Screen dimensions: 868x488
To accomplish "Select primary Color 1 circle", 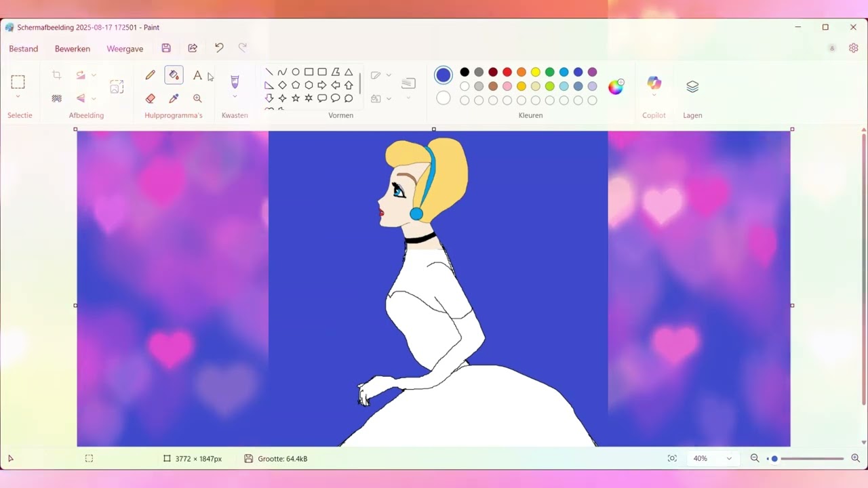I will (443, 75).
